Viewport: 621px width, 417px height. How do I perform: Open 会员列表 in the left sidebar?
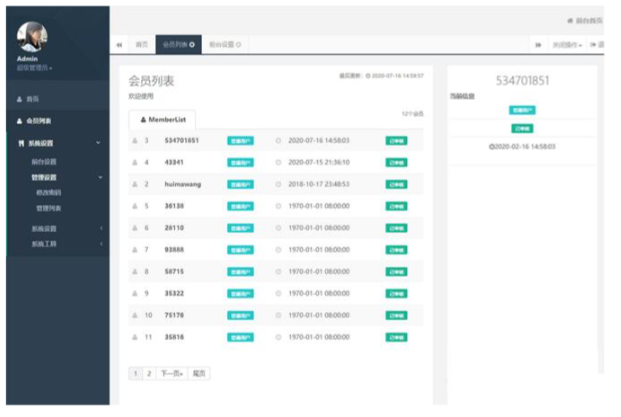(38, 121)
